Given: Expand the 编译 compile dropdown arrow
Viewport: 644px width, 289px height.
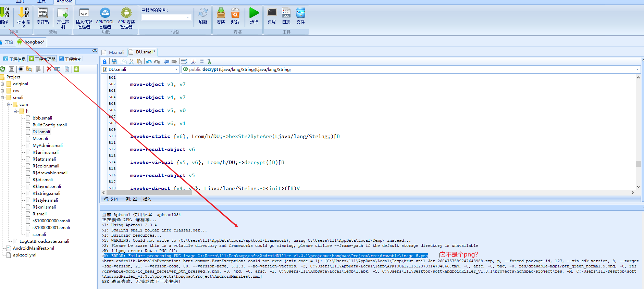Looking at the screenshot, I should [4, 26].
